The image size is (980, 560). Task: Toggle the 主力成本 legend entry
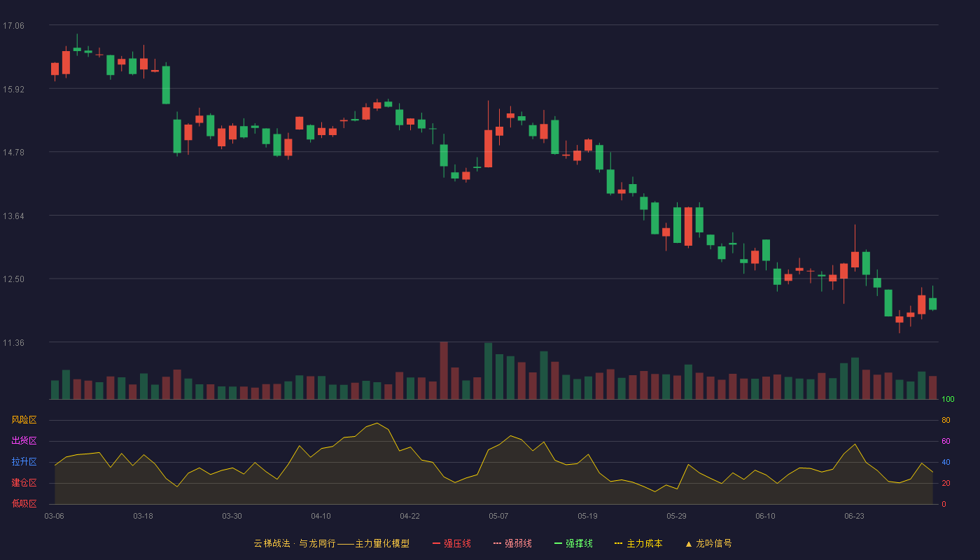[638, 543]
